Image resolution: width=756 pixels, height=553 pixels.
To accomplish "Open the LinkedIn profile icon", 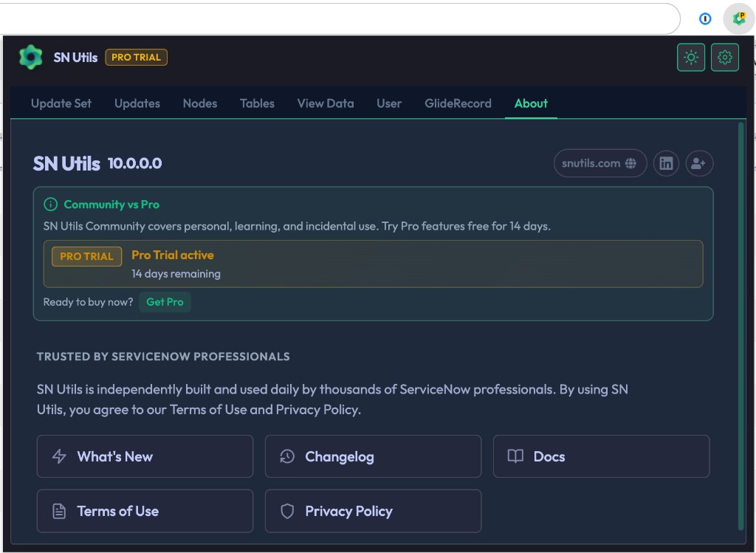I will tap(666, 163).
